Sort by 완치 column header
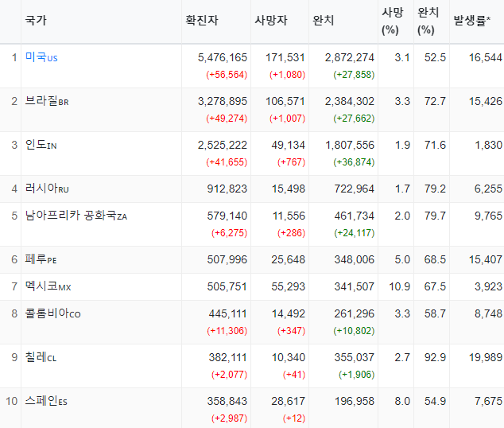Viewport: 504px width, 428px height. (x=323, y=21)
